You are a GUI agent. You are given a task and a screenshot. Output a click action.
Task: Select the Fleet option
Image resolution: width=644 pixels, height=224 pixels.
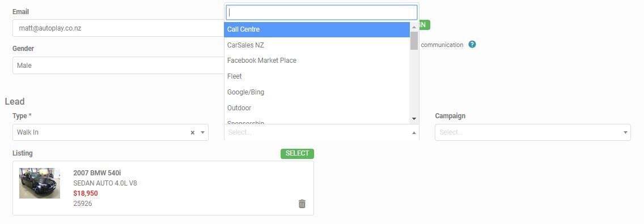(317, 76)
